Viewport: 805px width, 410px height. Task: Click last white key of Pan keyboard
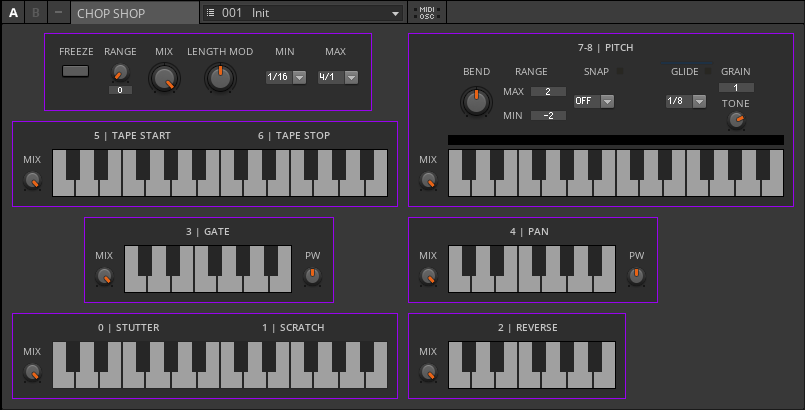click(x=604, y=284)
